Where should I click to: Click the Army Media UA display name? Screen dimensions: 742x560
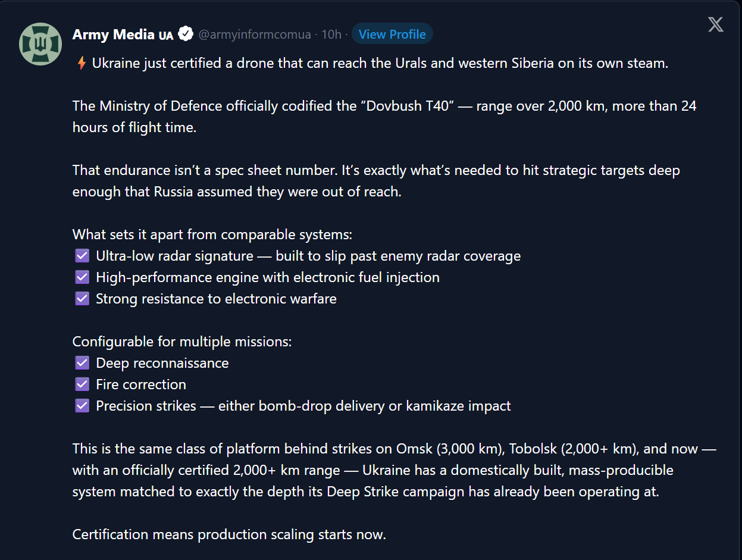click(123, 35)
